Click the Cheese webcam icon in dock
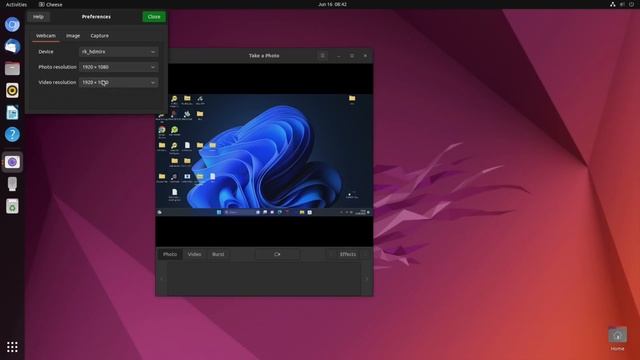Screen dimensions: 640x360 coord(12,162)
